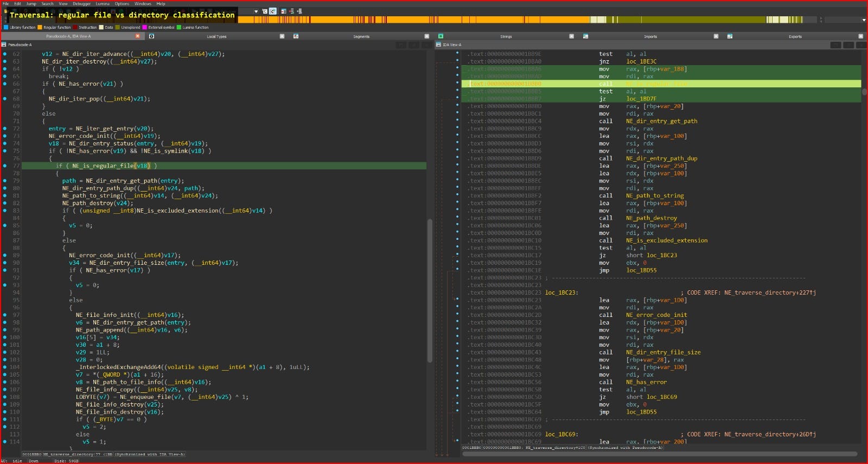The height and width of the screenshot is (464, 868).
Task: Open the Debugger menu
Action: pos(81,3)
